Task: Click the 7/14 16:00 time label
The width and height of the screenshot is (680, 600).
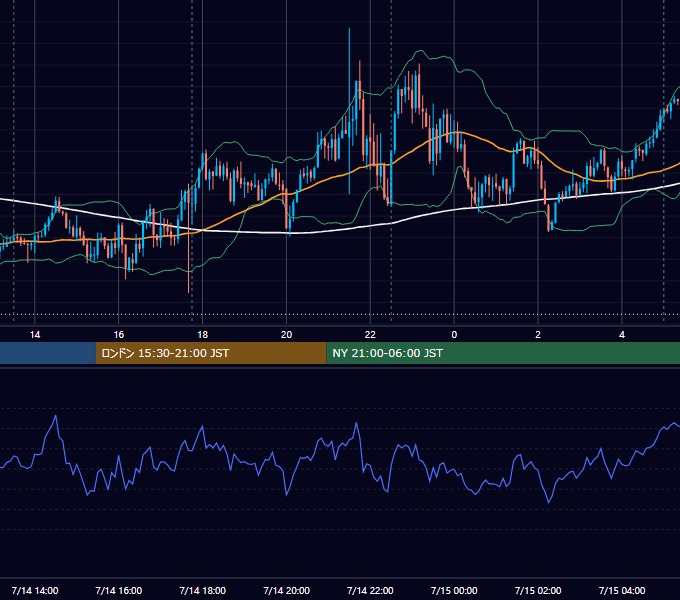Action: pyautogui.click(x=118, y=590)
